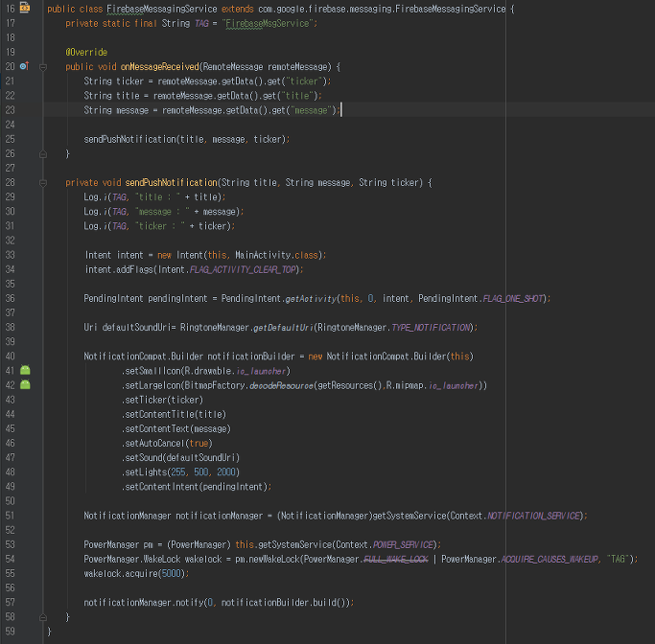Click the class gutter icon on line 16
Screen dimensions: 655x644
tap(25, 8)
